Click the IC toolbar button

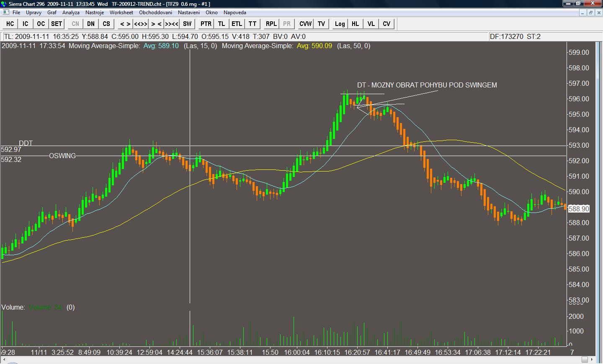[26, 24]
